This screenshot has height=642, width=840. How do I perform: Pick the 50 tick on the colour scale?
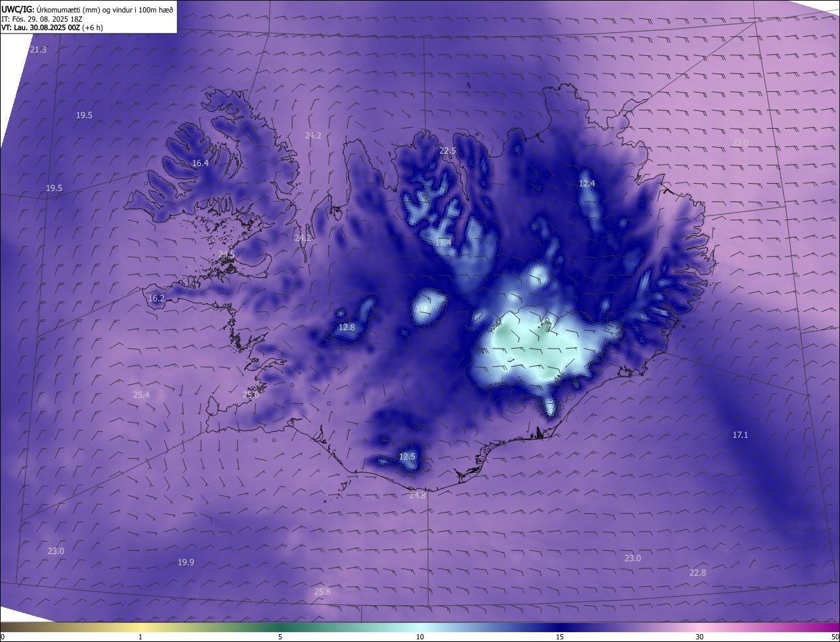(835, 637)
